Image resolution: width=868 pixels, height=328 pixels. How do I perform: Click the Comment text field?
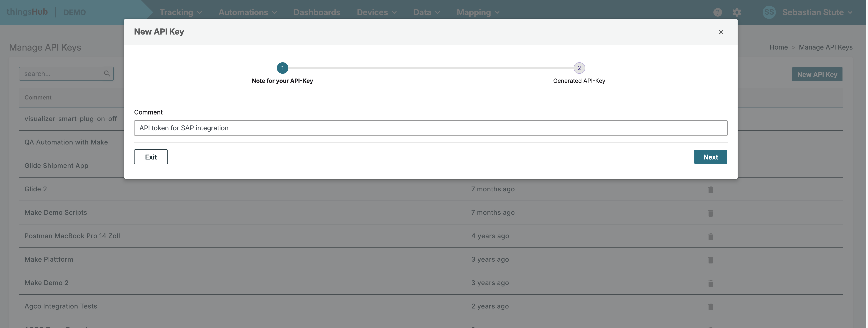(430, 128)
